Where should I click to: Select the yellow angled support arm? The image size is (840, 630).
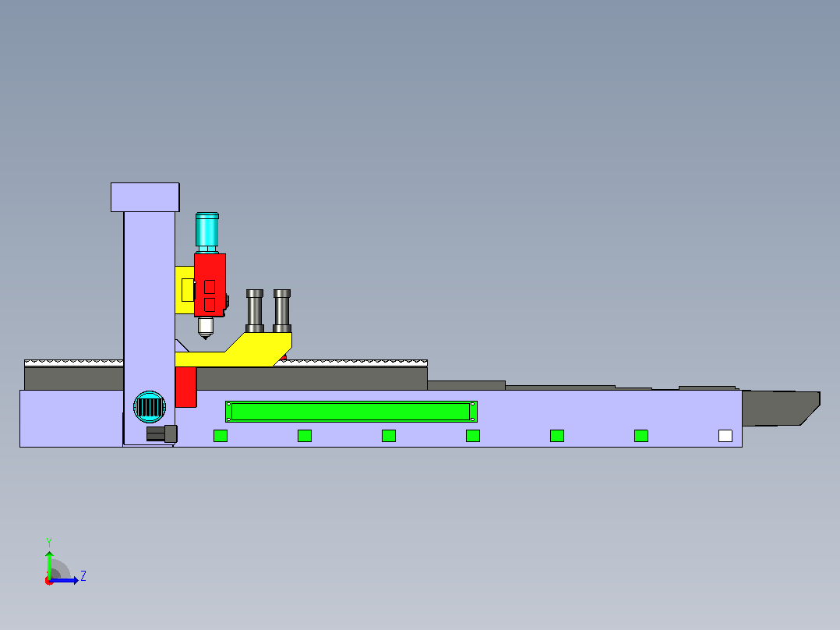235,349
